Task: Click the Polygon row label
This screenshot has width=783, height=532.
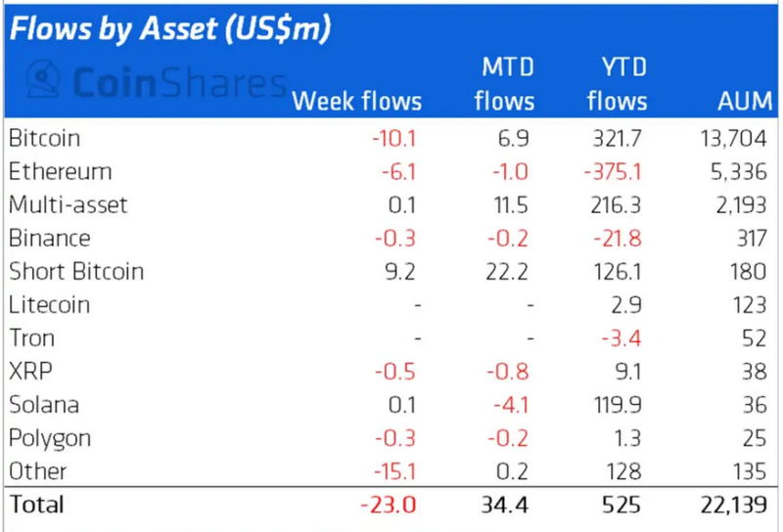Action: point(50,439)
